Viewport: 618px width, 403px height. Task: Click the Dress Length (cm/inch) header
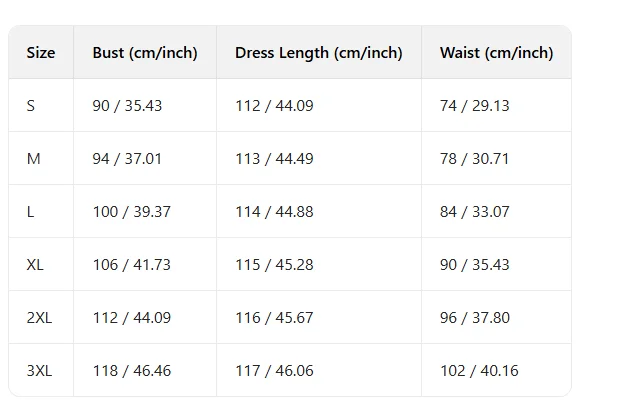(x=319, y=53)
